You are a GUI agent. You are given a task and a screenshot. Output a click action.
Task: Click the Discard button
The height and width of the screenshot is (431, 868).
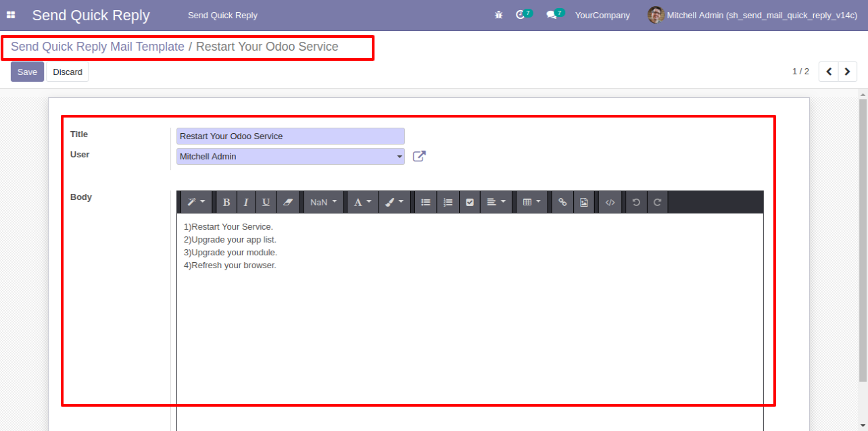click(68, 72)
